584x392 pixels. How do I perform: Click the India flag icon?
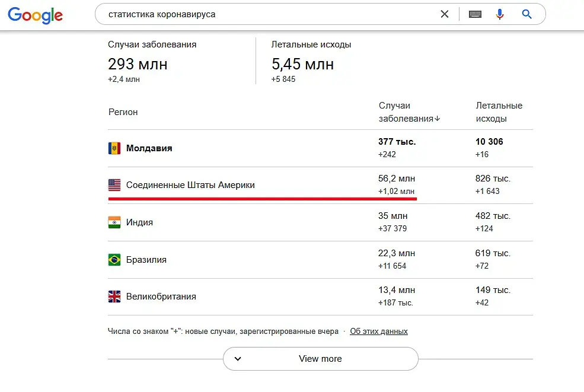[114, 222]
